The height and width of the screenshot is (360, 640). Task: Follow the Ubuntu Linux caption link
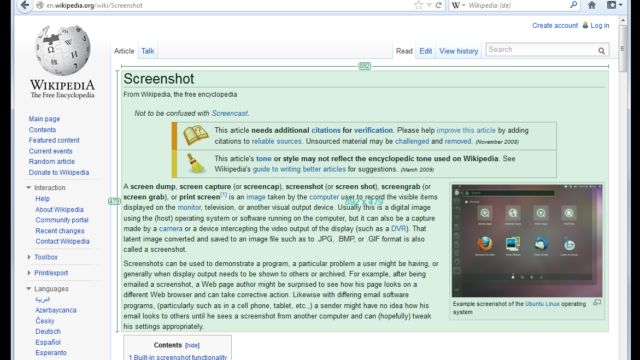pyautogui.click(x=542, y=304)
